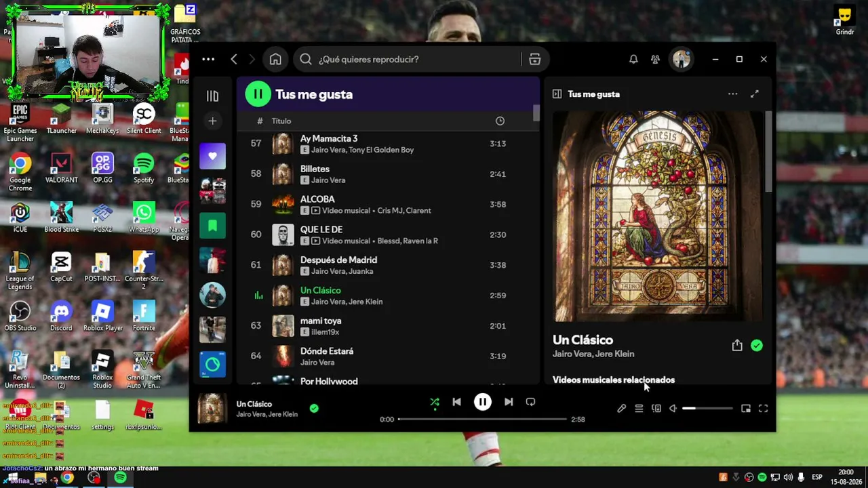Open the ESP language switcher in the taskbar
868x488 pixels.
[x=817, y=478]
